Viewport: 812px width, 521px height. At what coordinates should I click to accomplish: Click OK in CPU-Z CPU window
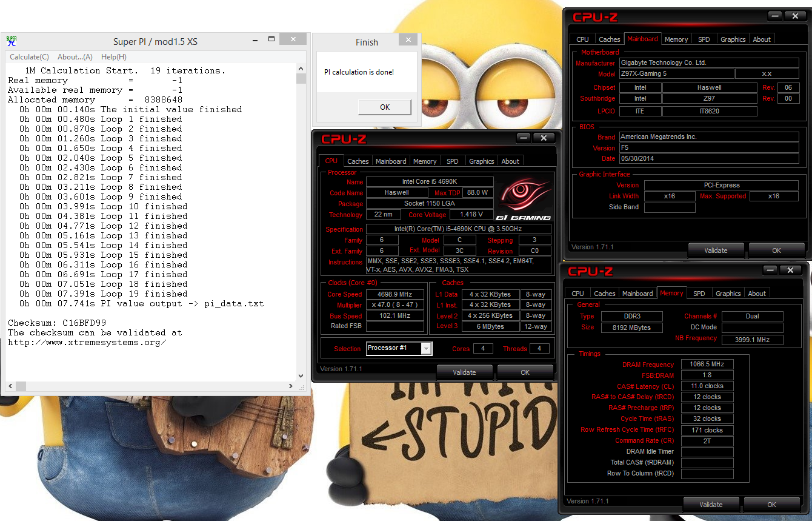(525, 372)
